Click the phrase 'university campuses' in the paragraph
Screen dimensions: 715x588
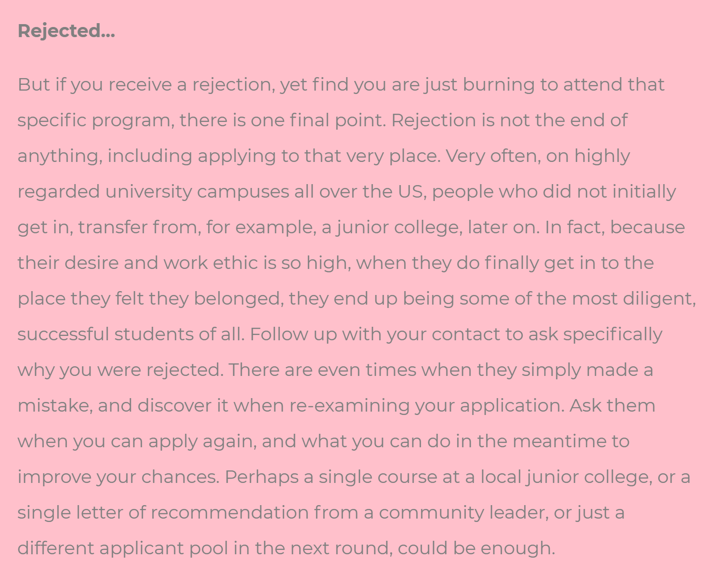[197, 192]
